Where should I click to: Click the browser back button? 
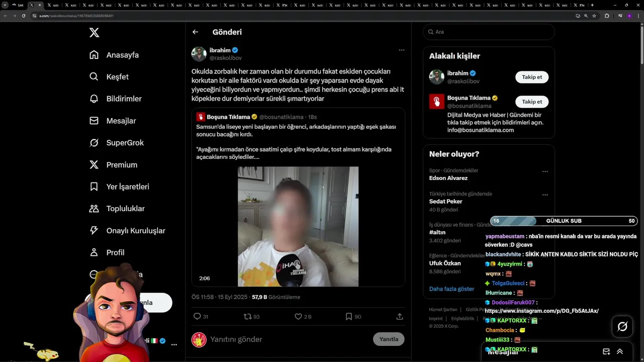(x=6, y=16)
